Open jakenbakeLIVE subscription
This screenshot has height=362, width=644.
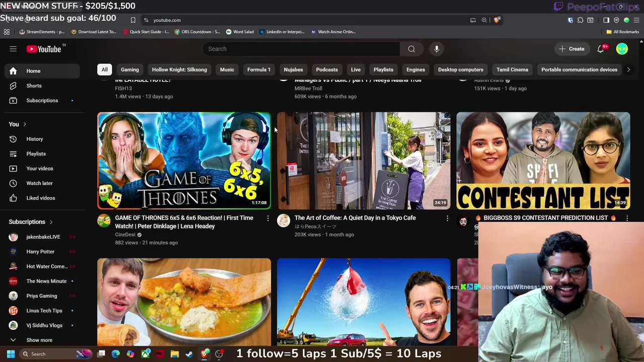[42, 237]
